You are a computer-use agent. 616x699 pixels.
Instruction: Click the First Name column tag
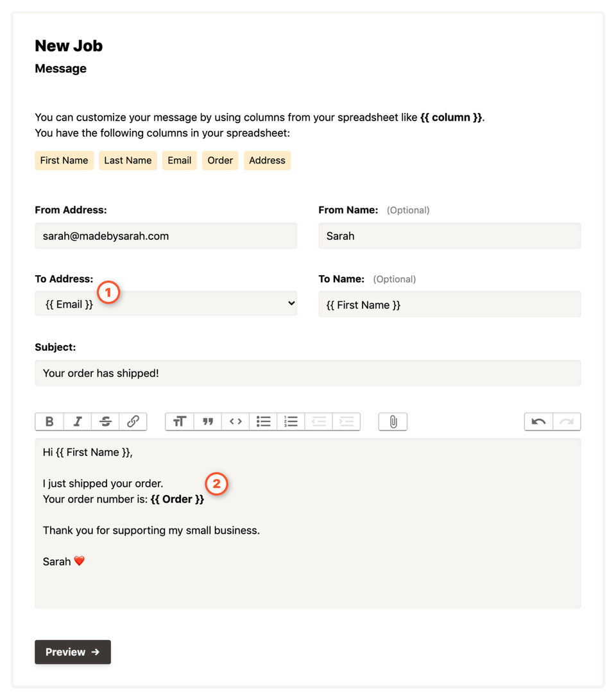coord(64,160)
